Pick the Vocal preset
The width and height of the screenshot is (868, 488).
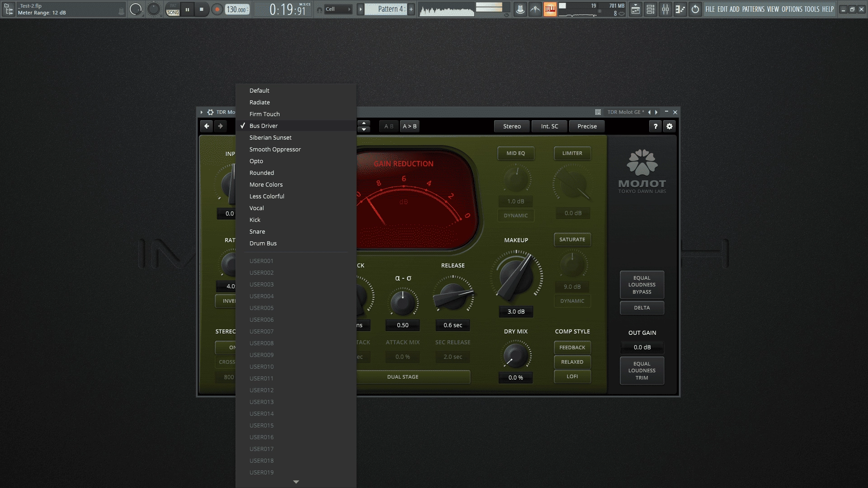click(x=296, y=208)
